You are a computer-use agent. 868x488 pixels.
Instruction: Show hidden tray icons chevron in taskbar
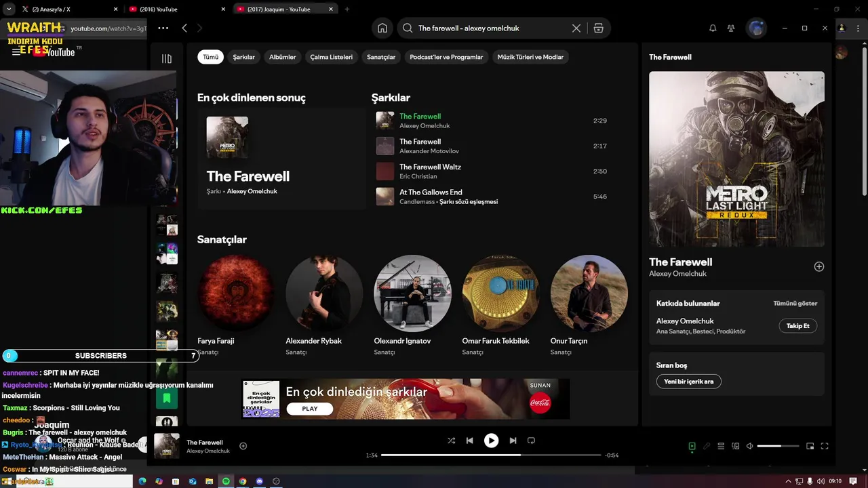(788, 481)
